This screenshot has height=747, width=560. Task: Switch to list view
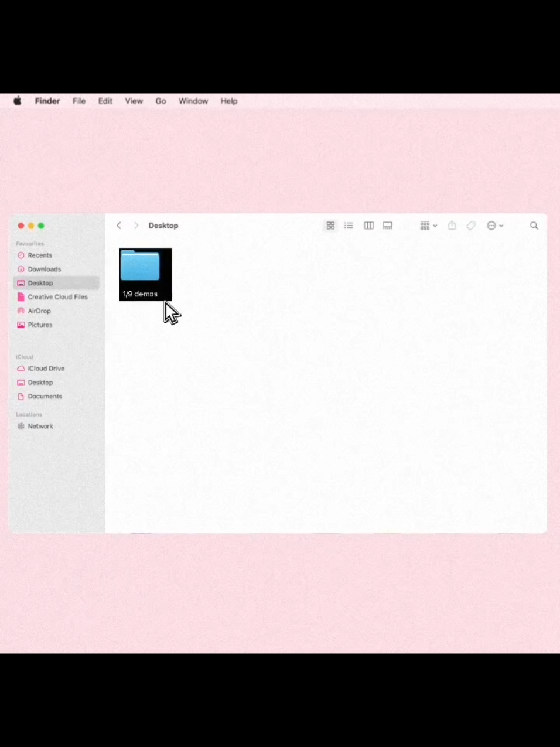349,226
